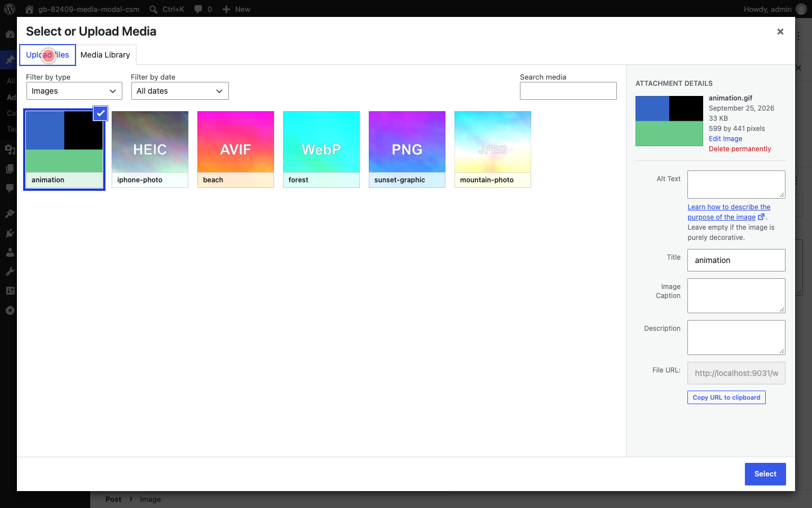The height and width of the screenshot is (508, 812).
Task: Switch to the Media Library tab
Action: [x=105, y=55]
